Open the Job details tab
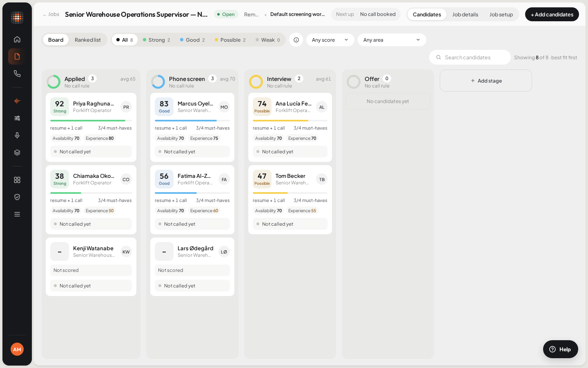588x368 pixels. point(465,14)
